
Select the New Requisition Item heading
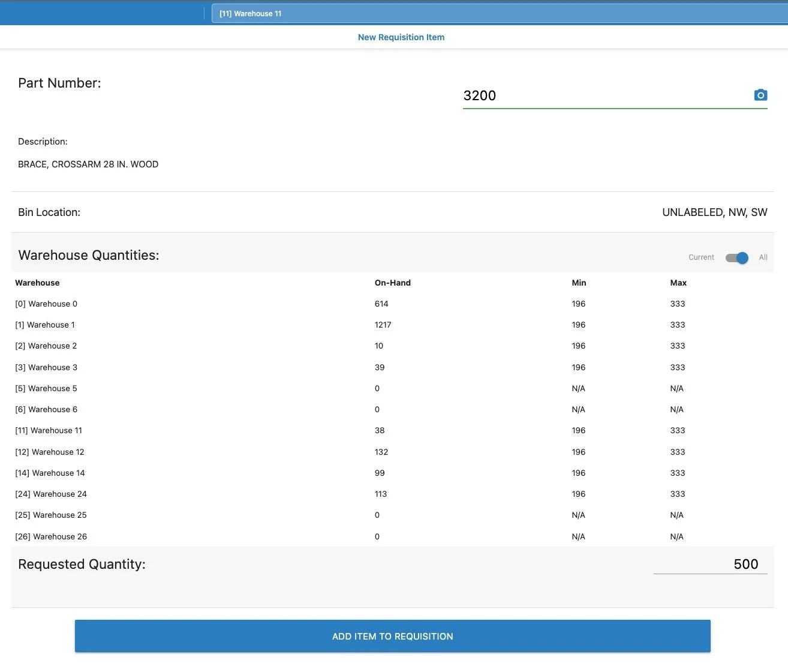pos(401,37)
